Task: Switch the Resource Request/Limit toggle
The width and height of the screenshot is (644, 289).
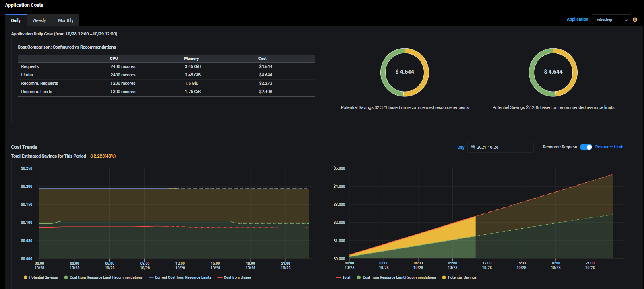Action: pos(586,147)
